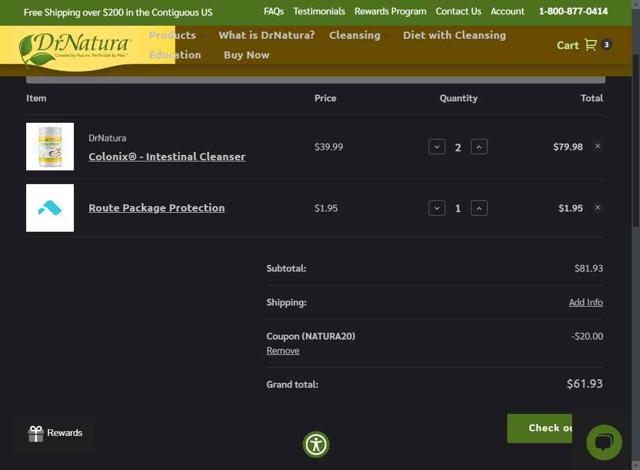Open the Products menu
The width and height of the screenshot is (640, 470).
[172, 35]
